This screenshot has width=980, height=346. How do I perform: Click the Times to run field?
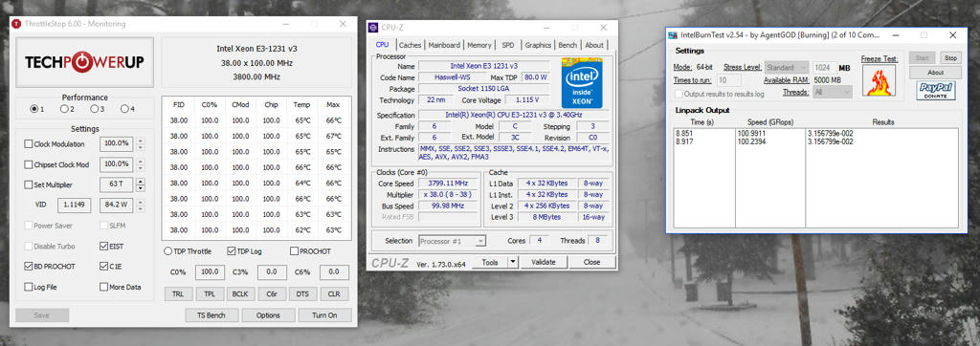pos(729,80)
